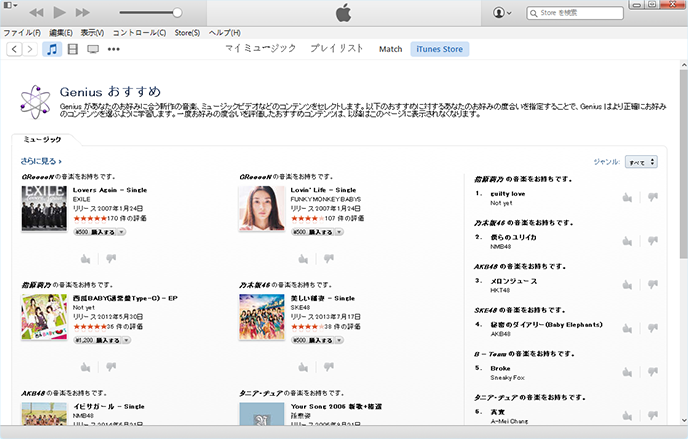The image size is (688, 439).
Task: Open the コントロール(C) menu
Action: coord(139,33)
